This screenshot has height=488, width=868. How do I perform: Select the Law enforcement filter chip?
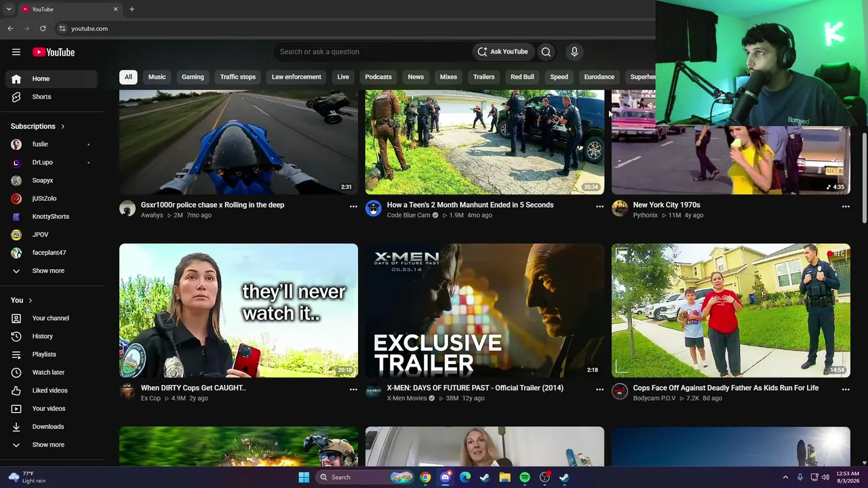click(296, 77)
